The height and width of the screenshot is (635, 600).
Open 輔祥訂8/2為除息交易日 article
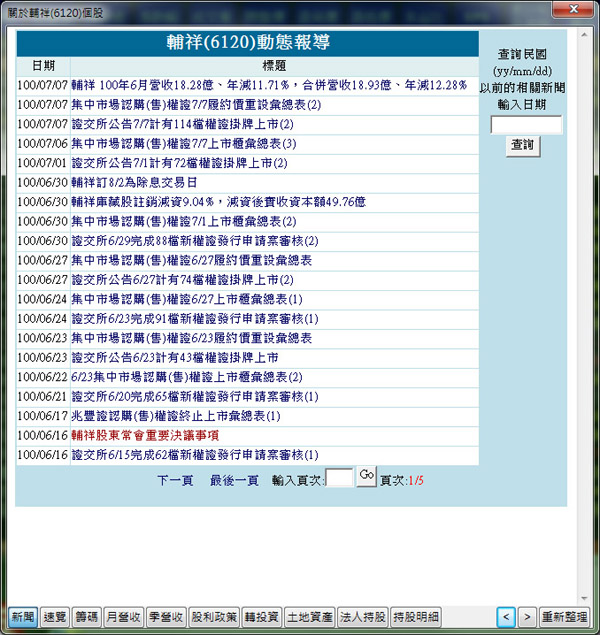(x=134, y=183)
